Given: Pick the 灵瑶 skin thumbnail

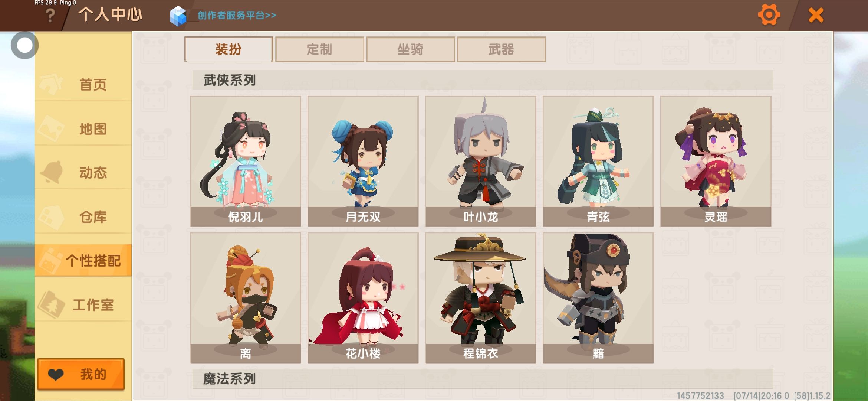Looking at the screenshot, I should pos(716,161).
